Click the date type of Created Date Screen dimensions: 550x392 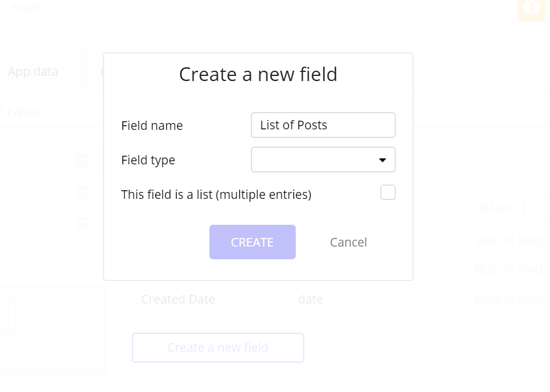coord(310,299)
